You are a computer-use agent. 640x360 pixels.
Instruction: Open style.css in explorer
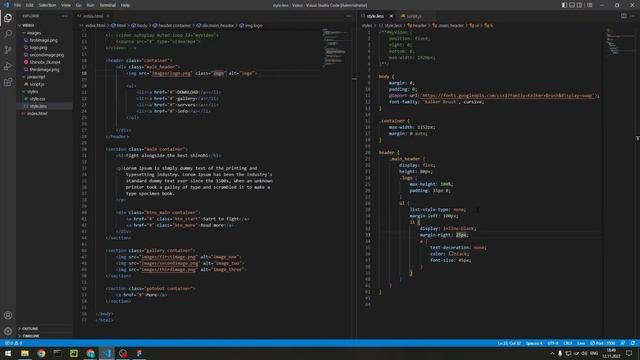point(37,99)
